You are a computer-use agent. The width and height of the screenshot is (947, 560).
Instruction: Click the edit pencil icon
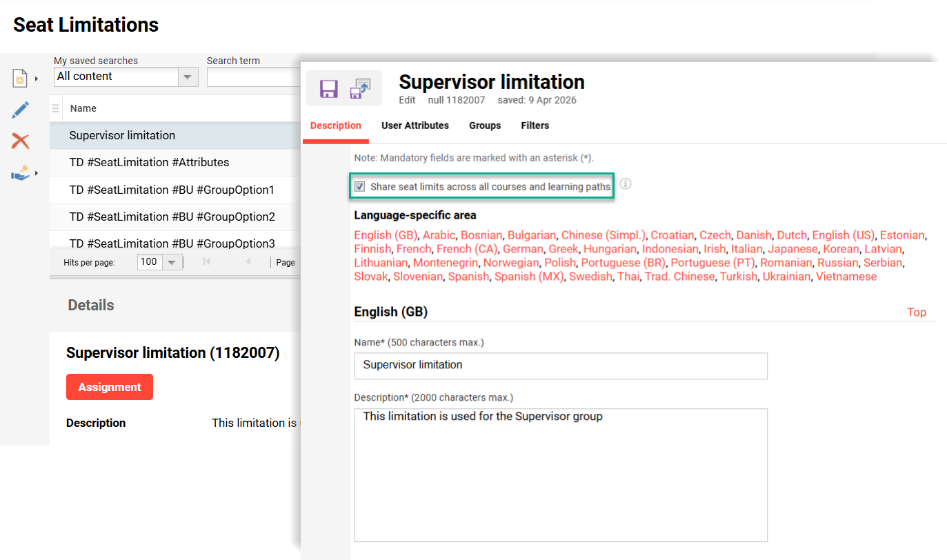(20, 109)
